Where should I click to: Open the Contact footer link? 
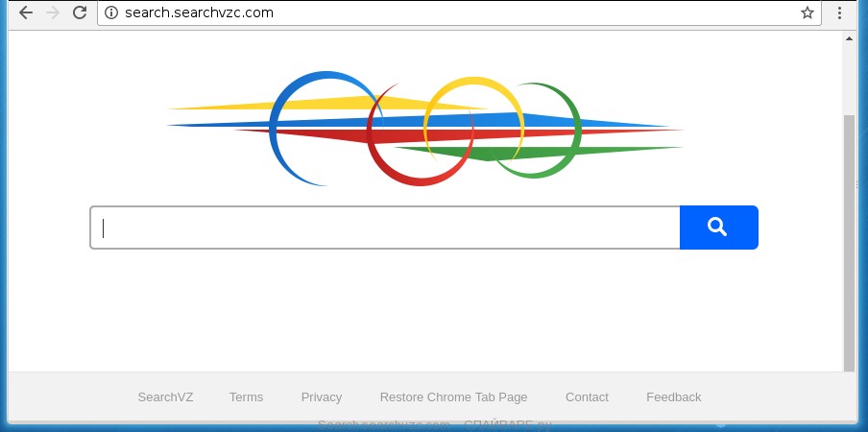[587, 397]
